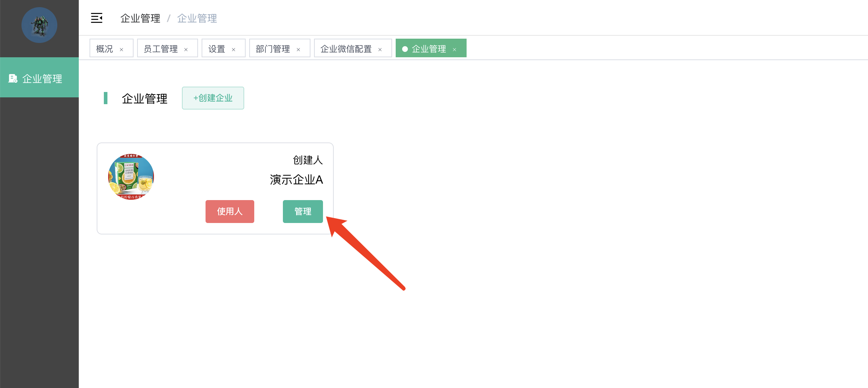868x388 pixels.
Task: Open the 设置 tab
Action: point(217,49)
